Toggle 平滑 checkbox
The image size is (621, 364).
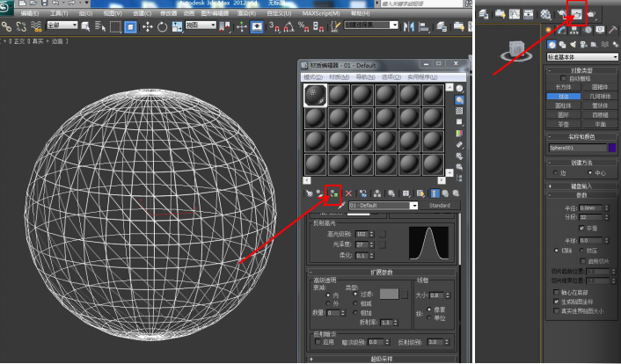click(581, 228)
